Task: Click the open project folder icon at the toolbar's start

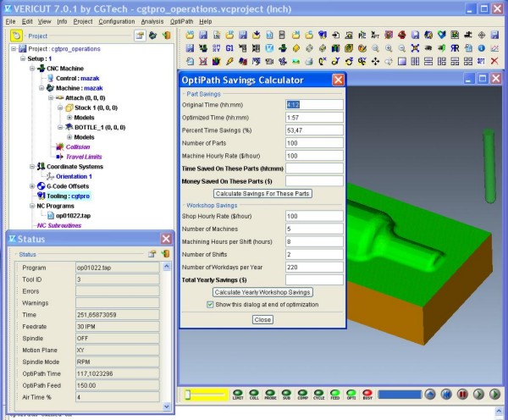Action: coord(190,35)
